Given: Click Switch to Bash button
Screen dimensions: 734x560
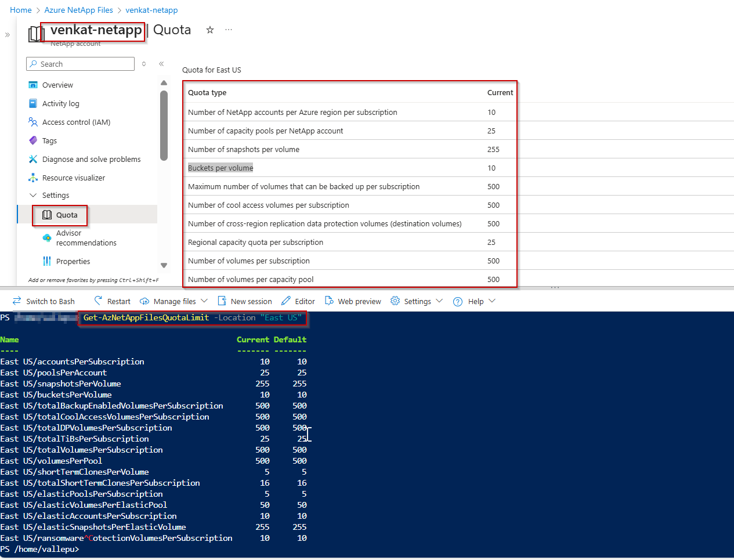Looking at the screenshot, I should 44,301.
